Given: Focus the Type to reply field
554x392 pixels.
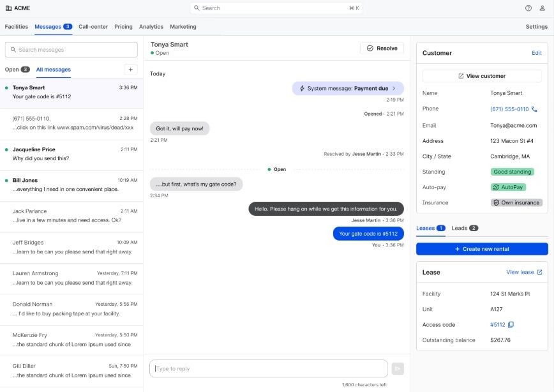Looking at the screenshot, I should pyautogui.click(x=269, y=368).
